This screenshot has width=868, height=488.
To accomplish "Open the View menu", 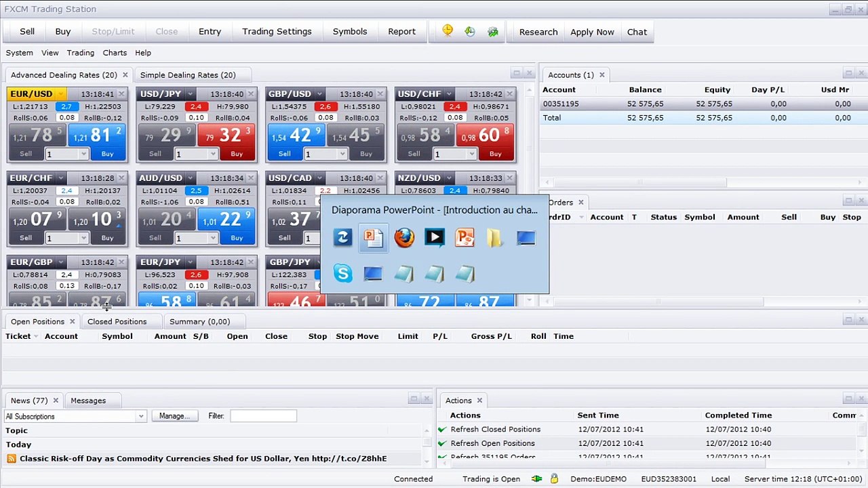I will [50, 53].
